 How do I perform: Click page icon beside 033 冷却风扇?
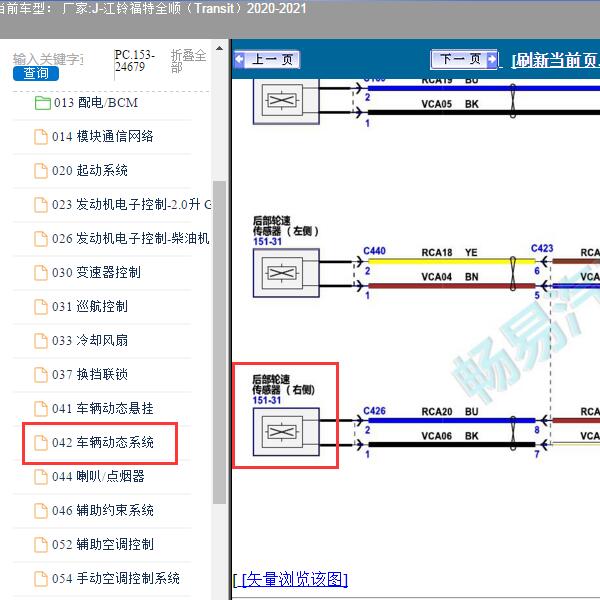click(41, 341)
